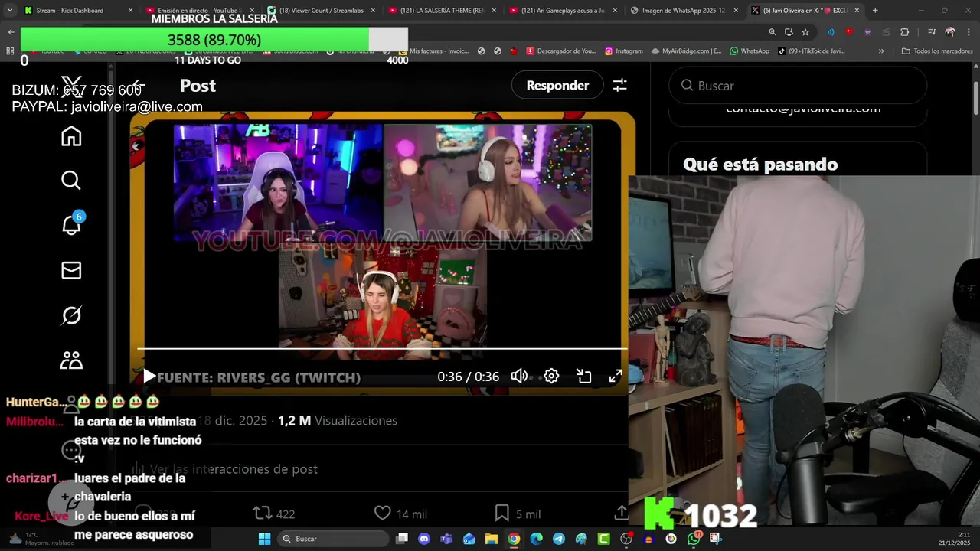Open the Grok icon in X sidebar
This screenshot has height=551, width=980.
71,315
